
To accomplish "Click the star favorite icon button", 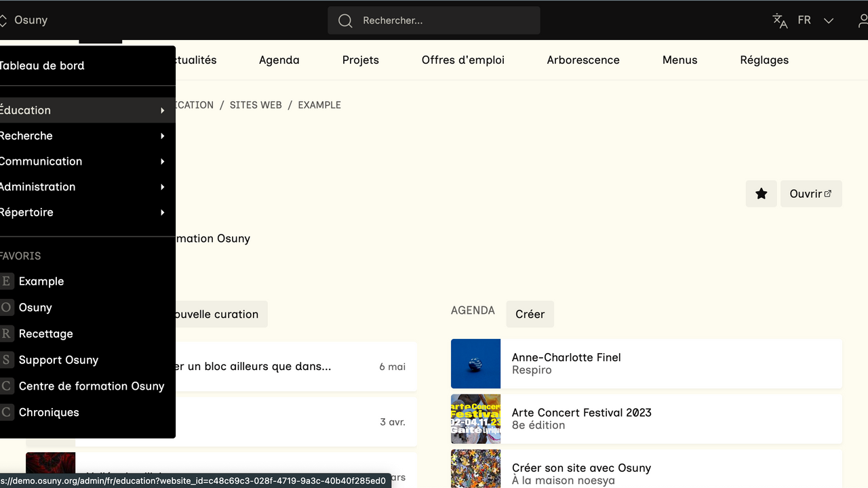I will pos(761,194).
